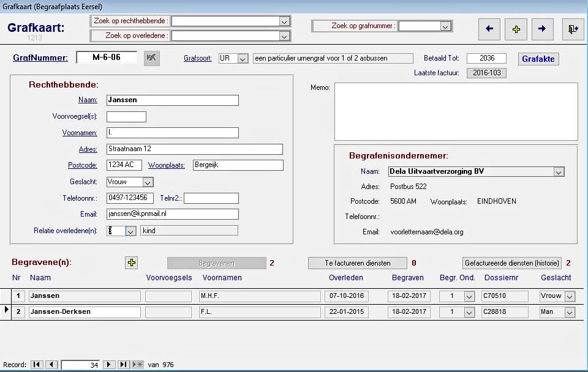Step to previous record in record navigator
The width and height of the screenshot is (588, 372).
click(x=51, y=365)
